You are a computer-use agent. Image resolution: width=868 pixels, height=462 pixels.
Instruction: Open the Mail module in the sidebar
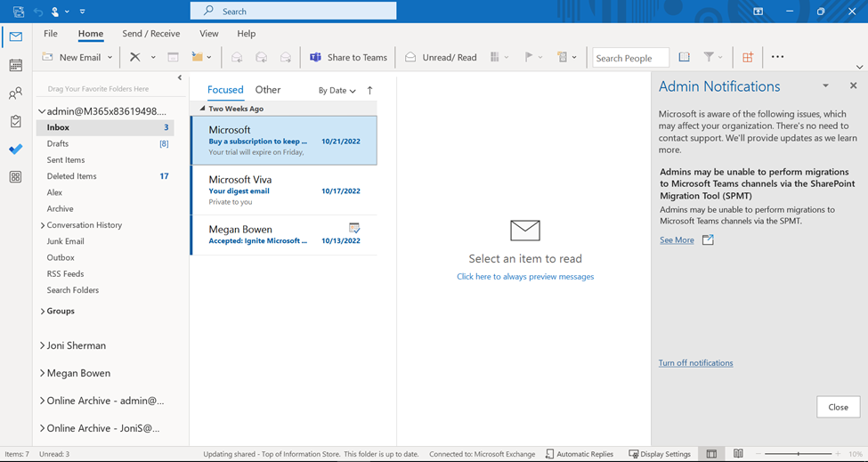[x=16, y=37]
